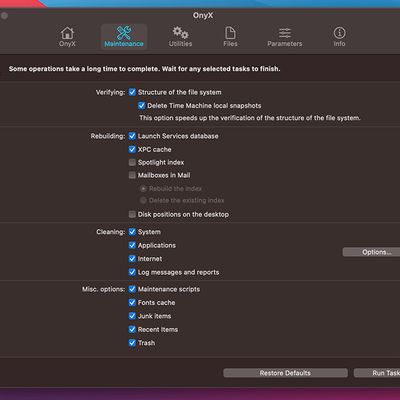Click the Rebuilding section label

(108, 136)
